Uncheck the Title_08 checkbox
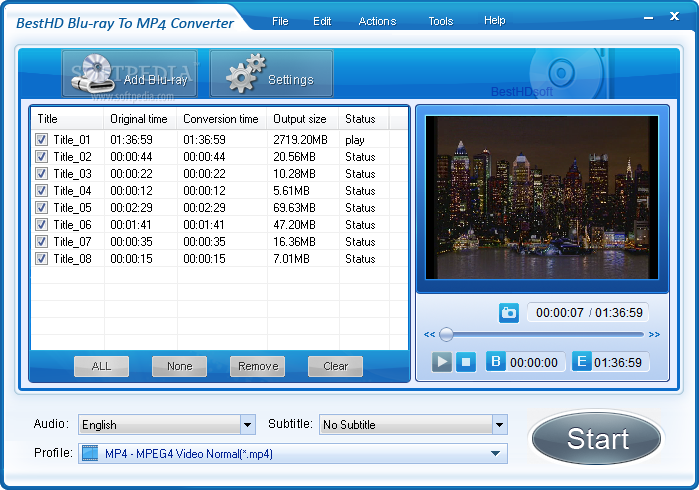This screenshot has width=699, height=490. tap(41, 258)
